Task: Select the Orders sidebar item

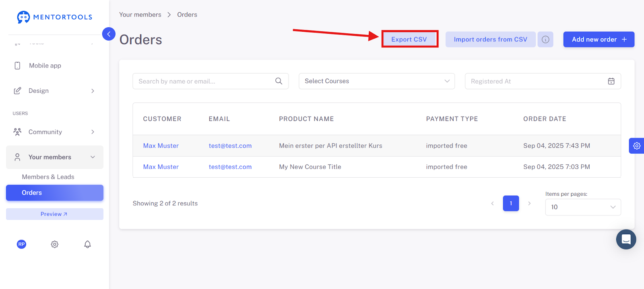Action: [54, 193]
